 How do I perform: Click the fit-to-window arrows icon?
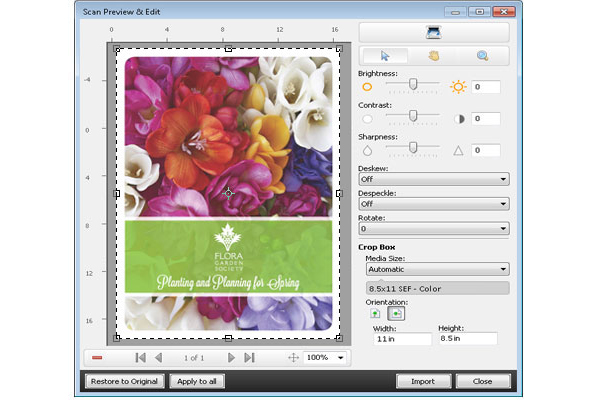(292, 357)
